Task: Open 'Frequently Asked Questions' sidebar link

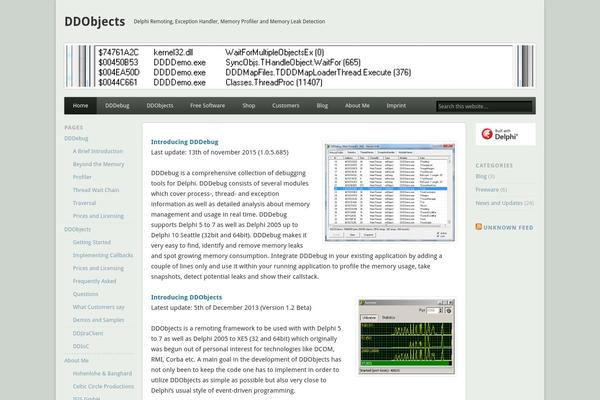Action: point(94,287)
